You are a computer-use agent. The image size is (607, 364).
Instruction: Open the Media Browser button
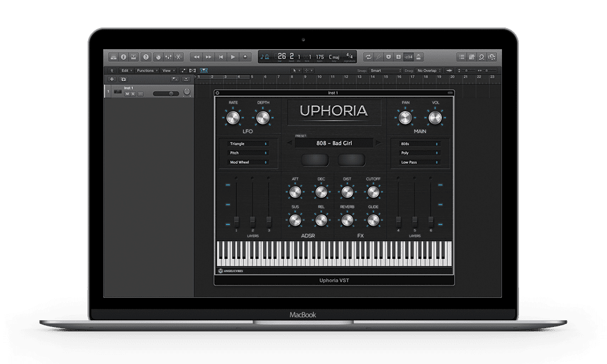click(492, 57)
